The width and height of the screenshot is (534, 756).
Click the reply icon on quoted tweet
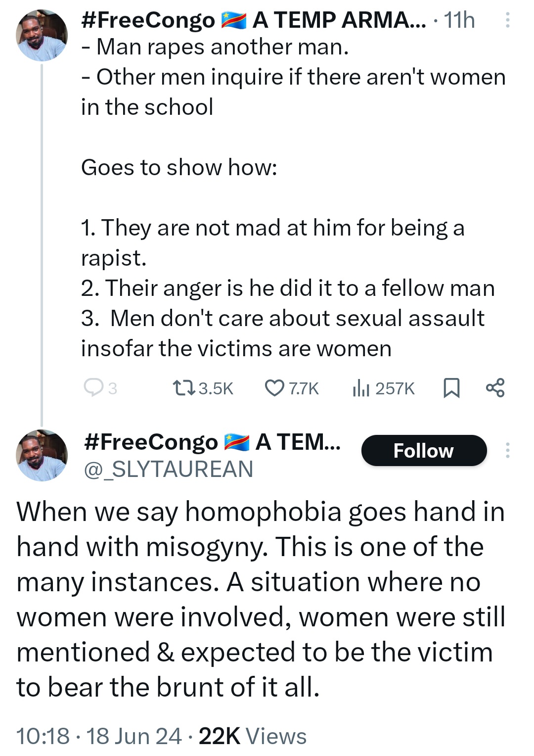[x=92, y=387]
